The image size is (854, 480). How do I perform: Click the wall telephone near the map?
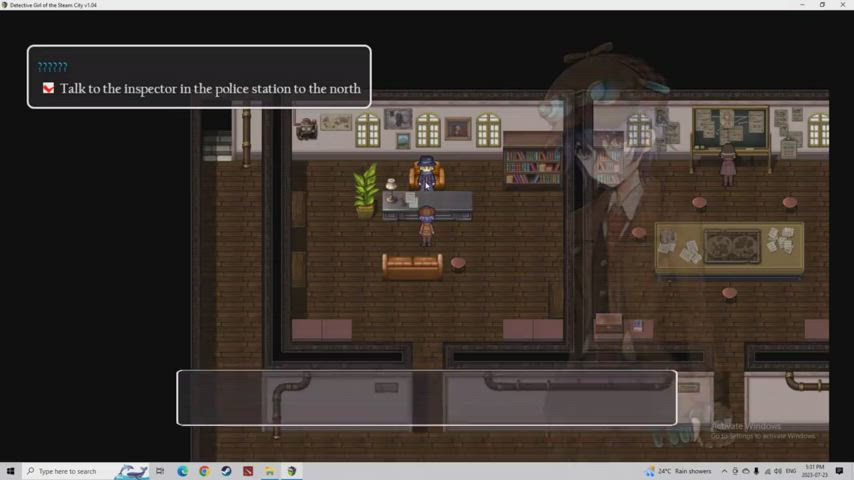coord(306,129)
